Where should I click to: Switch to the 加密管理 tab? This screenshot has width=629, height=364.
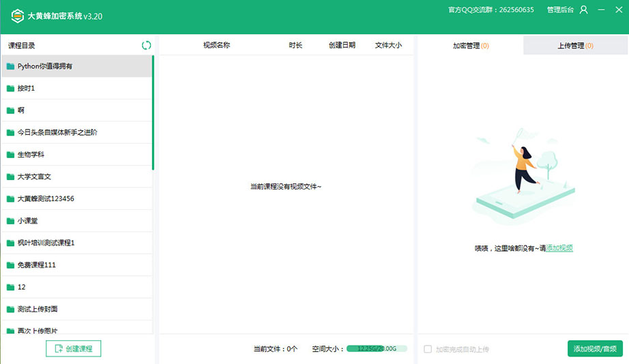[470, 46]
